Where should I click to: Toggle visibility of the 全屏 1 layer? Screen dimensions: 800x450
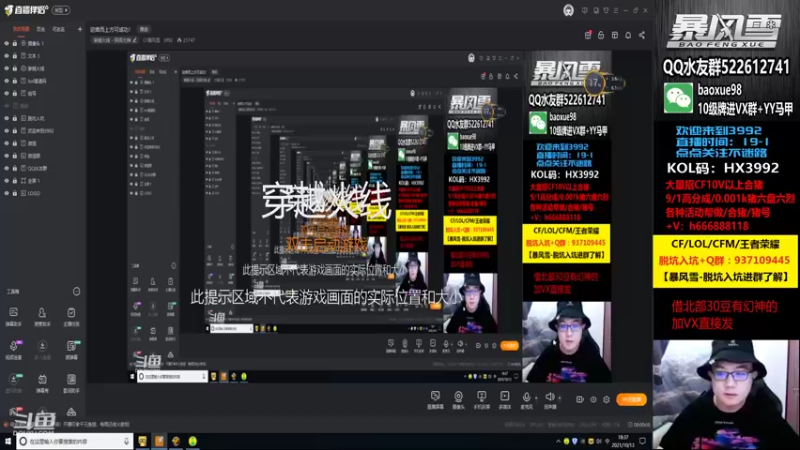[x=6, y=181]
